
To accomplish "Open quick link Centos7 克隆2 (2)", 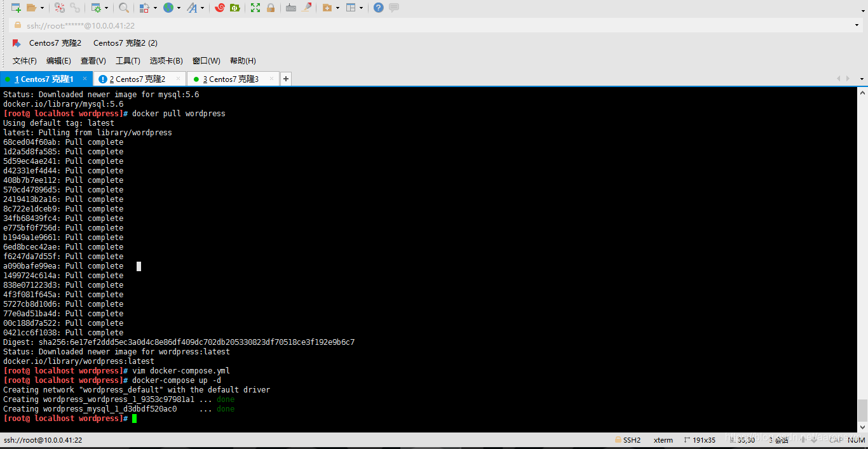I will click(x=125, y=43).
